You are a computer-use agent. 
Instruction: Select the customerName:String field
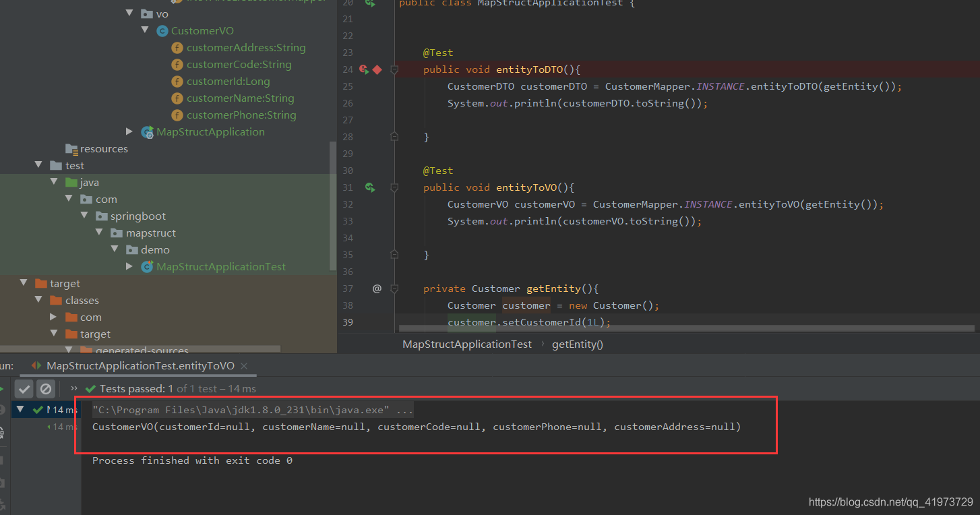pyautogui.click(x=241, y=98)
